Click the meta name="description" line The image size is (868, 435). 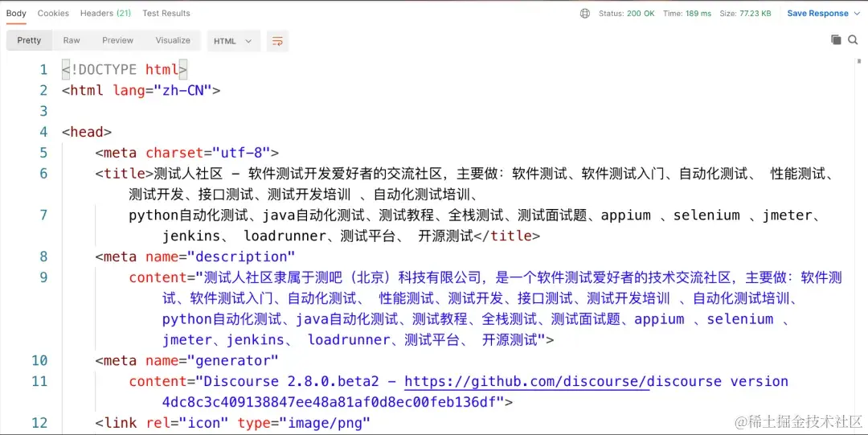click(x=194, y=257)
